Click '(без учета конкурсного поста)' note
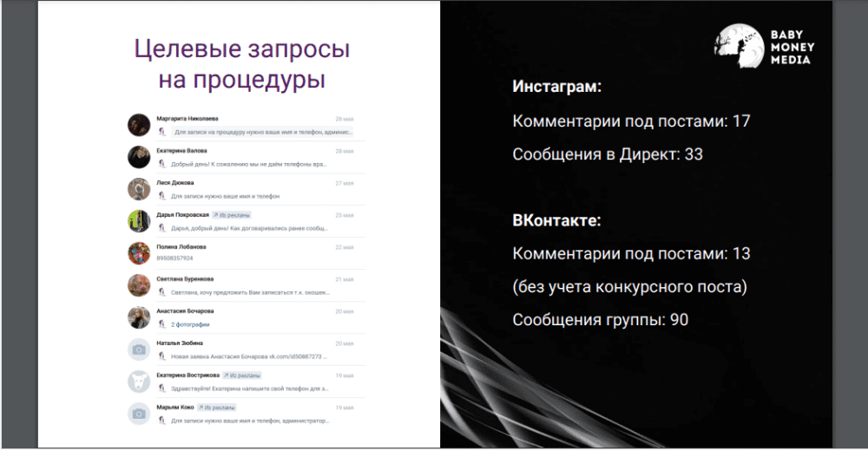 tap(630, 287)
